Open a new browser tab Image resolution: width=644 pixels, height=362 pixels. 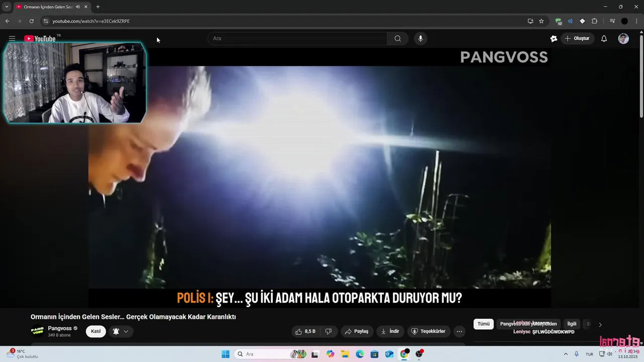coord(98,7)
